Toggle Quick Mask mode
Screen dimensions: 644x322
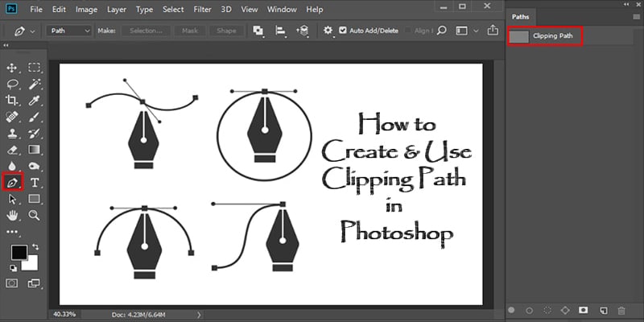point(12,283)
